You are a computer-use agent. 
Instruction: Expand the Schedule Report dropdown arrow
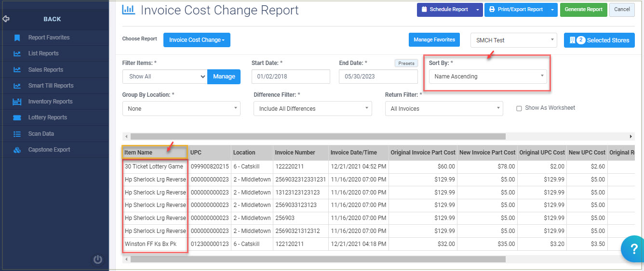477,10
